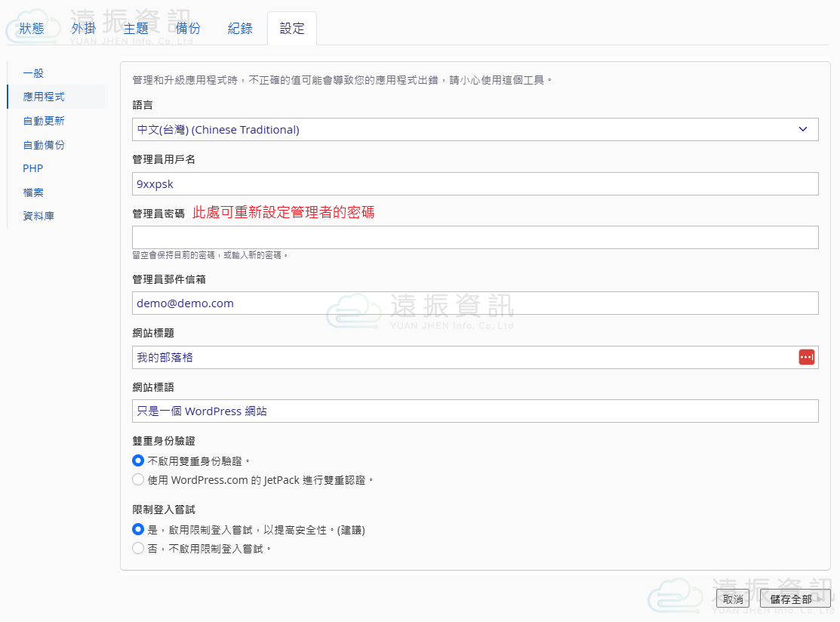This screenshot has height=622, width=840.
Task: Click into the 管理員密碼 password field
Action: 475,238
